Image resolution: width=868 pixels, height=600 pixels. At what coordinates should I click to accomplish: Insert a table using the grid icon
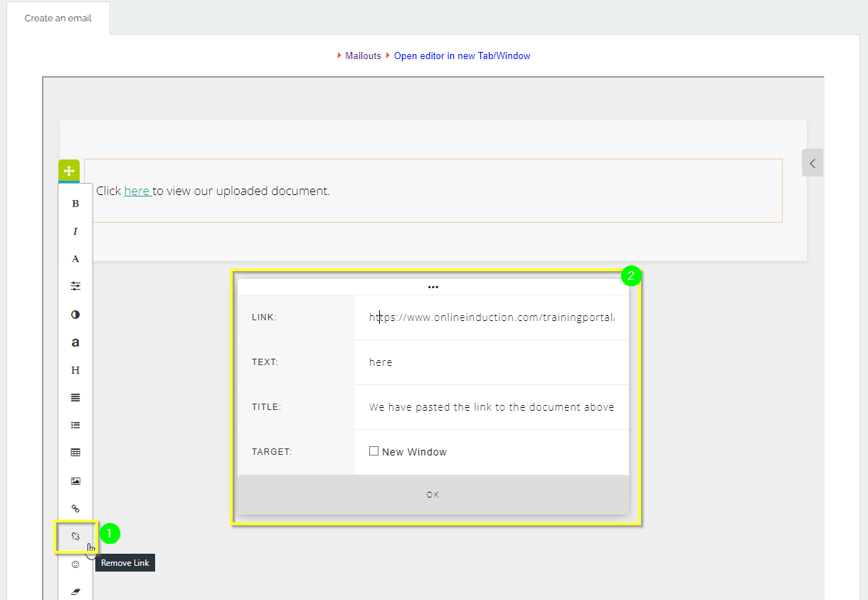tap(75, 453)
